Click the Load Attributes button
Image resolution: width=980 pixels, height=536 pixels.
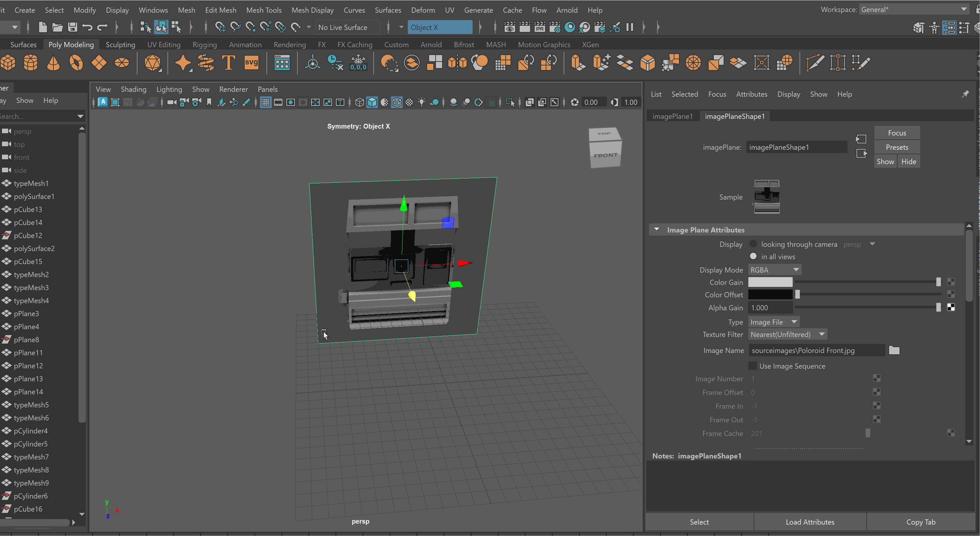tap(810, 522)
